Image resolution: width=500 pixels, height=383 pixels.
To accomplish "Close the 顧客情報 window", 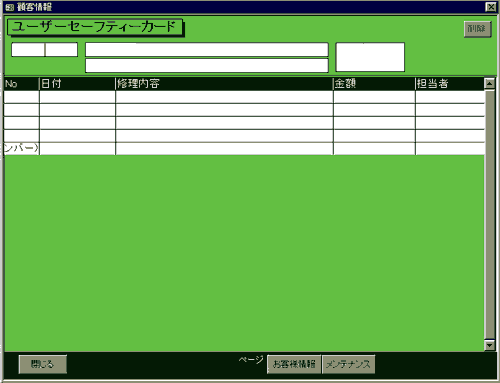I will coord(490,7).
